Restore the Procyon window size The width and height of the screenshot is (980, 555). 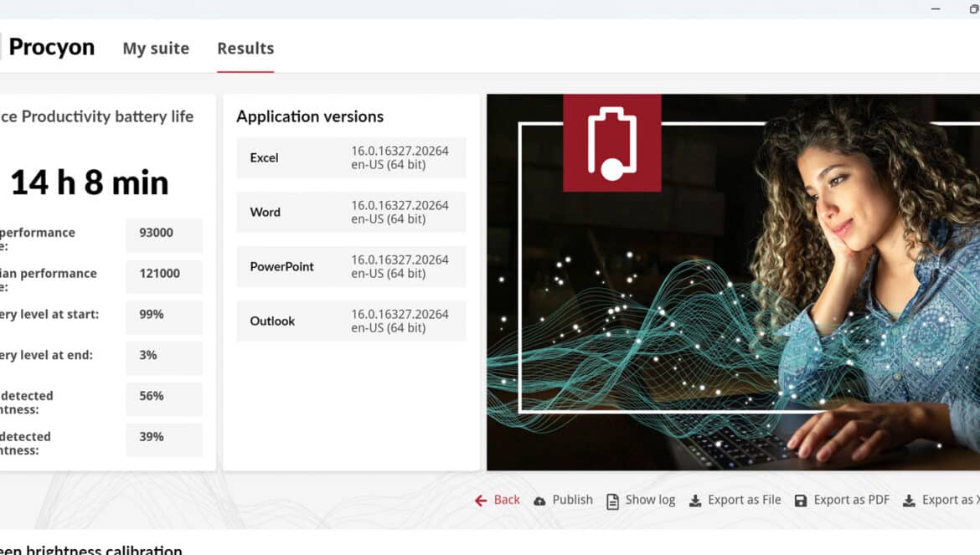point(974,9)
